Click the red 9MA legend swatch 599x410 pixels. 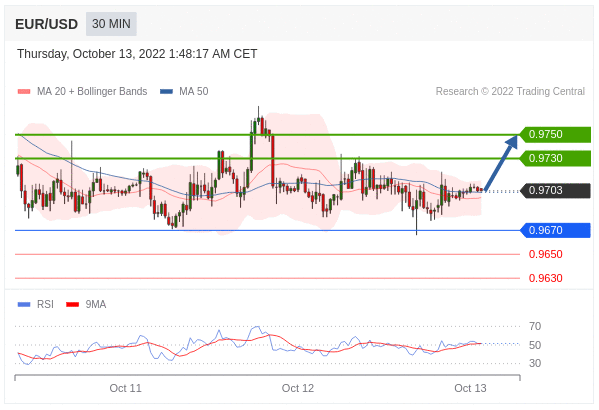pos(73,305)
